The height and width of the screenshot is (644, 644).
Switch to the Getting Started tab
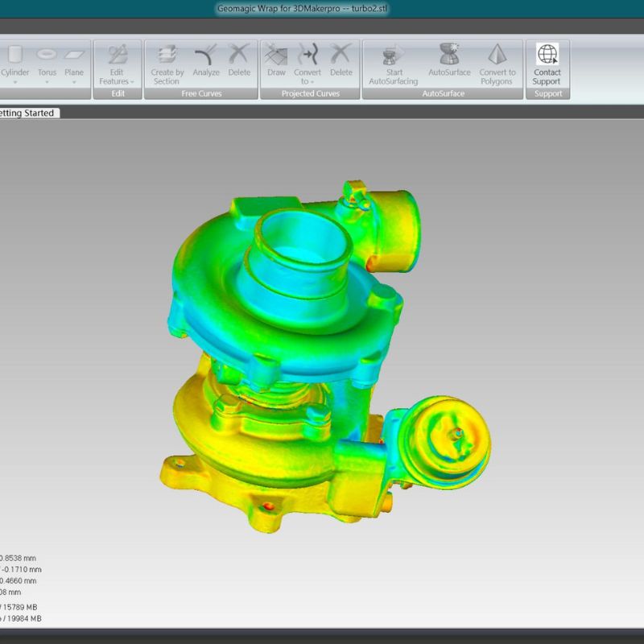[x=27, y=114]
